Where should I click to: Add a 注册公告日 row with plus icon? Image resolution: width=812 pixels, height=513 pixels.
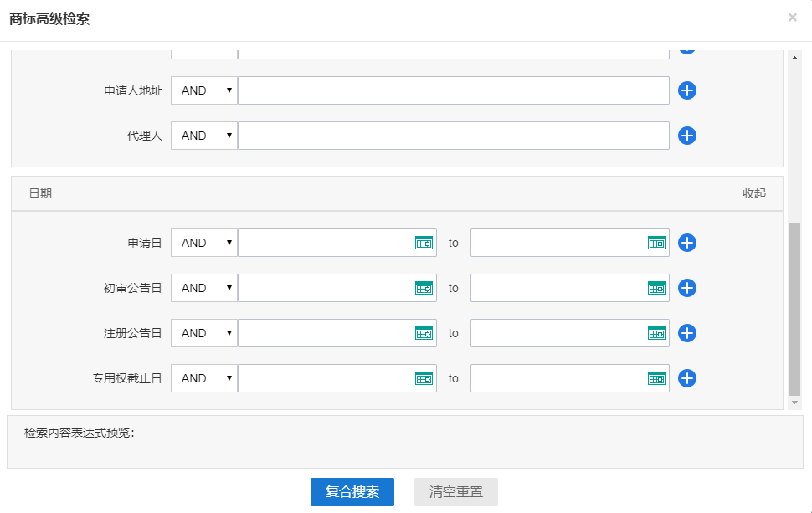coord(687,333)
